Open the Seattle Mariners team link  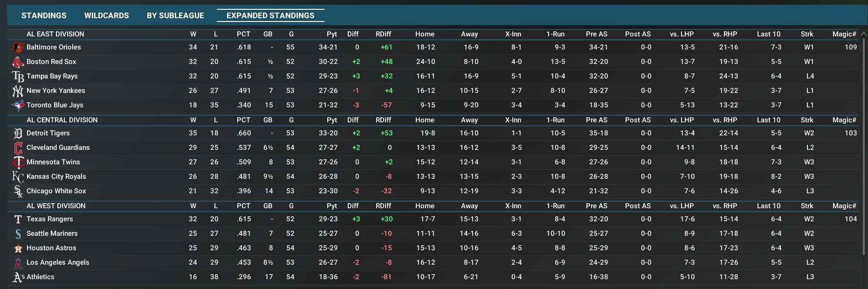pyautogui.click(x=52, y=233)
